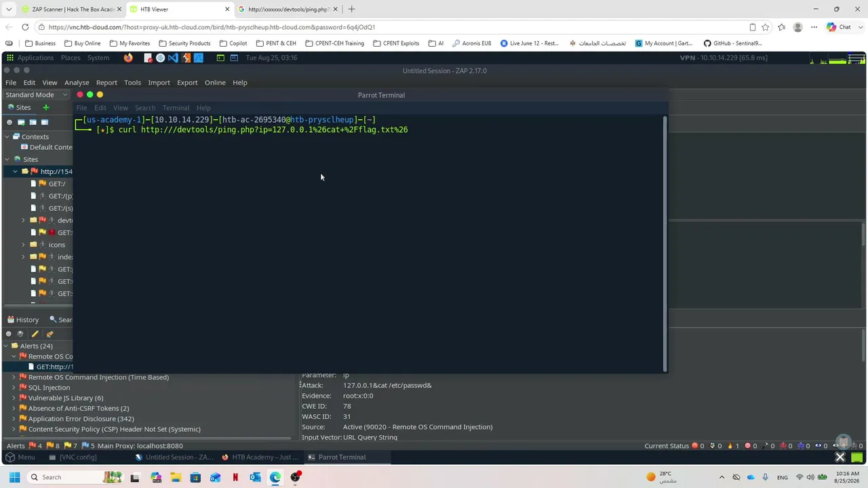Open ZAP Analyse menu
The image size is (868, 488).
77,83
